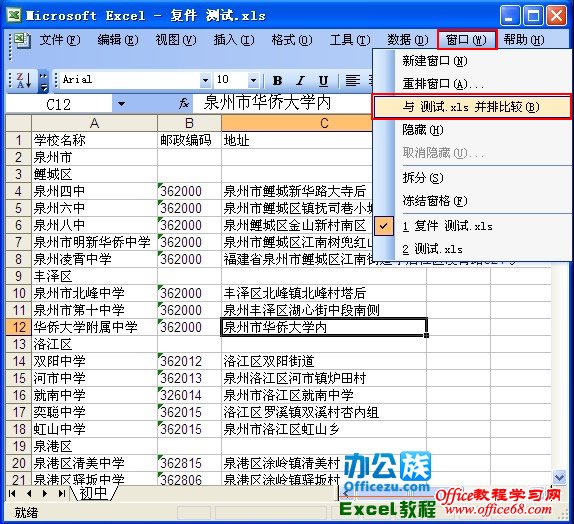Open the 插入(I) menu
Image resolution: width=574 pixels, height=524 pixels.
click(x=234, y=40)
